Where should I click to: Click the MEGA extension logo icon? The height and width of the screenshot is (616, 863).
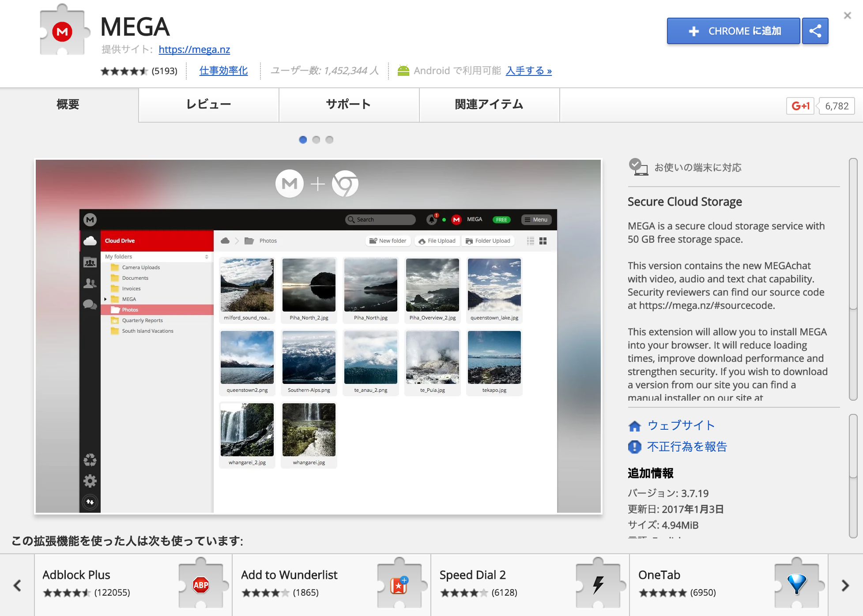62,32
